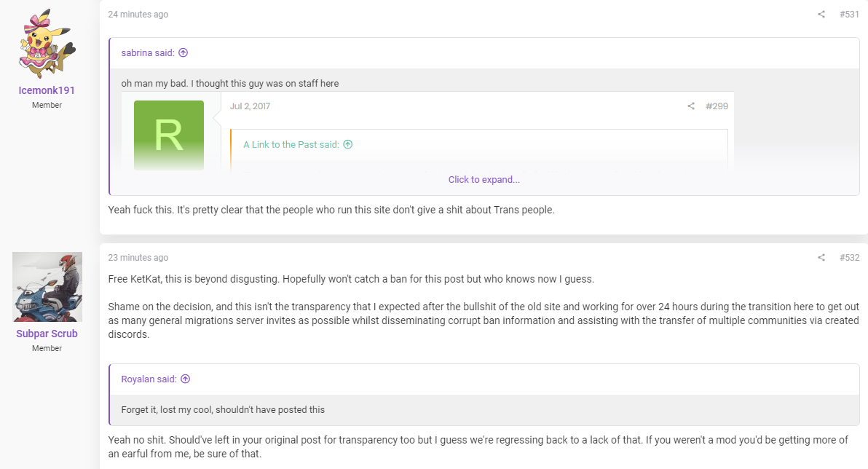Open Icemonk191 username profile link
This screenshot has height=469, width=868.
pos(47,90)
